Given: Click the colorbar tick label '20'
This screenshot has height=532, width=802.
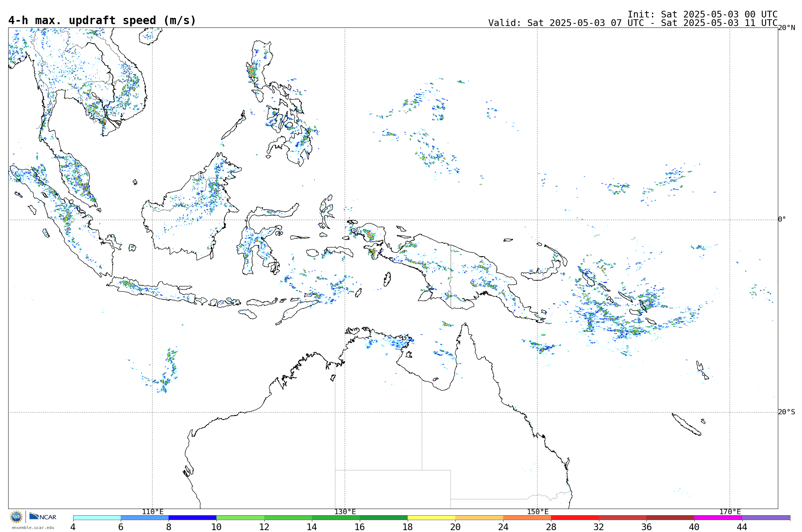Looking at the screenshot, I should point(456,527).
